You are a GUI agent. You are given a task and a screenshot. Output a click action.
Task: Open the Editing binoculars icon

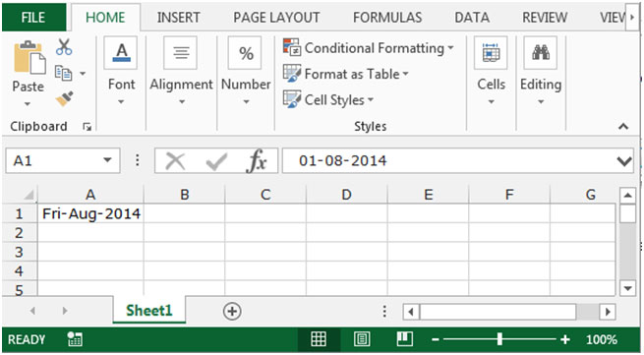540,52
